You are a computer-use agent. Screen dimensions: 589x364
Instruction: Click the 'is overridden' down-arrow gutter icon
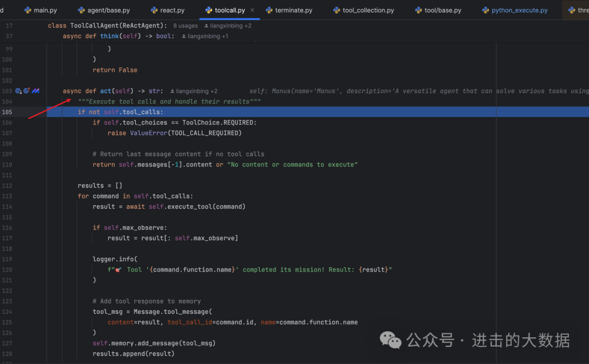[x=19, y=91]
